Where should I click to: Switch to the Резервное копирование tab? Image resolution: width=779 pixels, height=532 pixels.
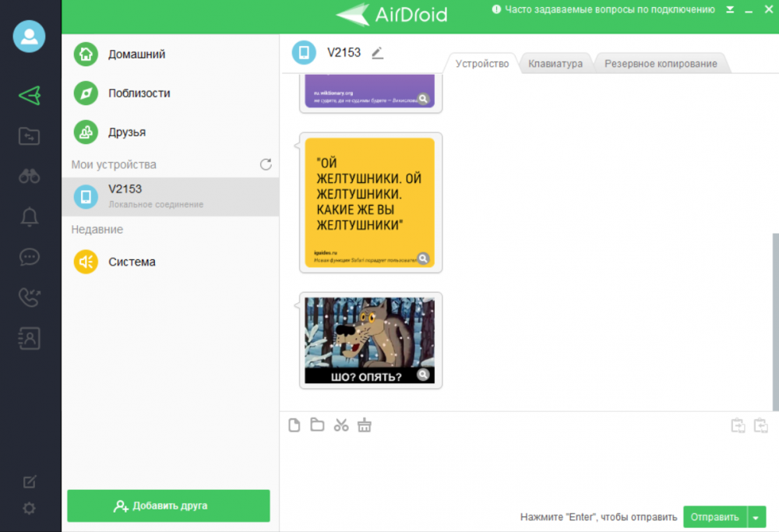[x=661, y=64]
